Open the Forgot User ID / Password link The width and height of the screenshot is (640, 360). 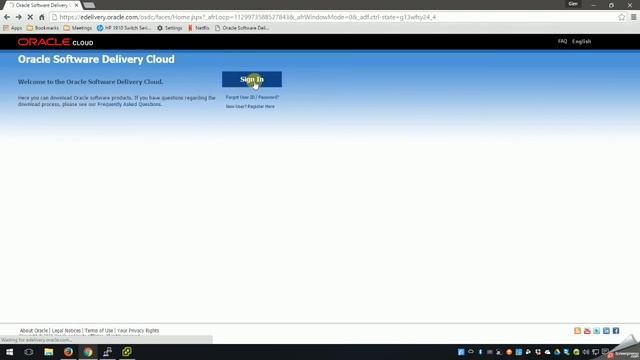252,97
